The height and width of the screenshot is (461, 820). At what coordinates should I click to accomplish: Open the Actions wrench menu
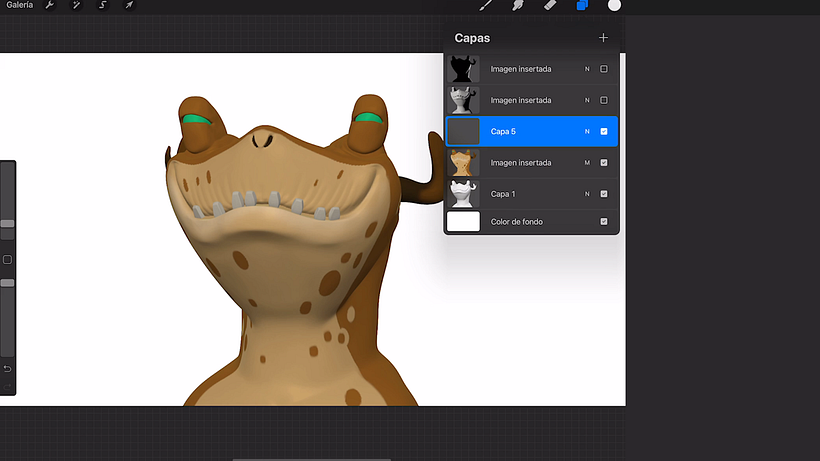pos(50,5)
